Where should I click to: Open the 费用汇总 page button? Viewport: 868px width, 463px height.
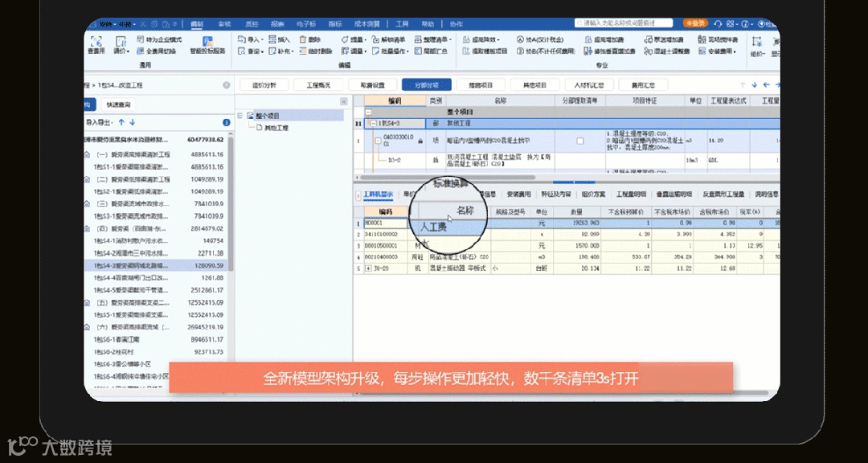(x=643, y=84)
